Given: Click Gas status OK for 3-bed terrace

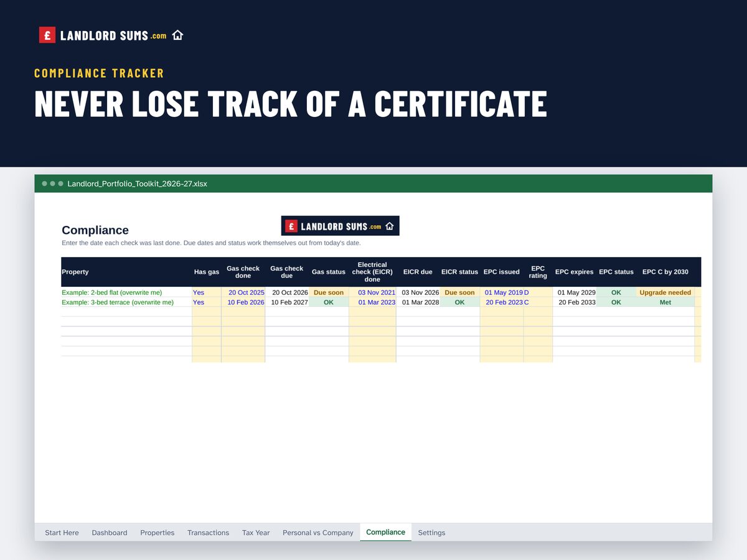Looking at the screenshot, I should 329,302.
